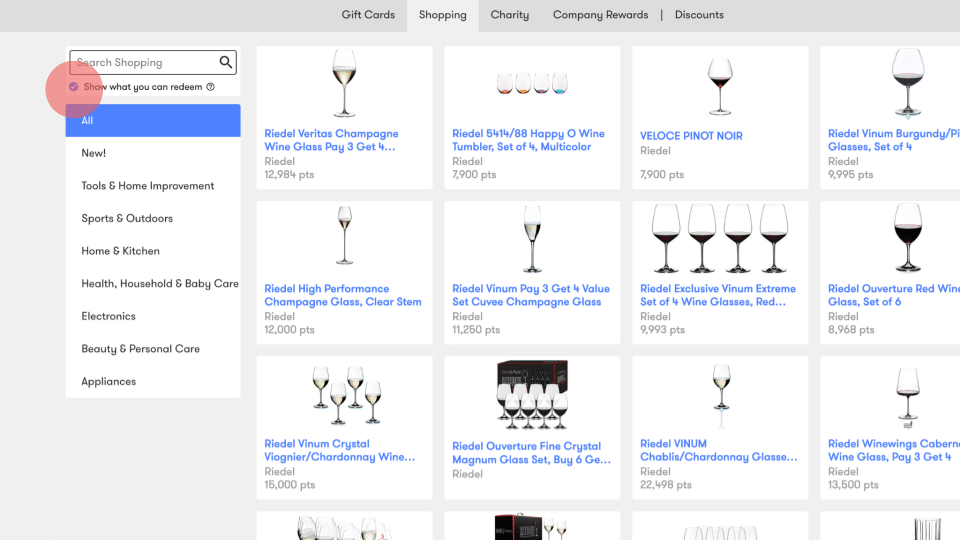This screenshot has width=960, height=540.
Task: Click the High Performance Champagne glass image
Action: pos(345,236)
